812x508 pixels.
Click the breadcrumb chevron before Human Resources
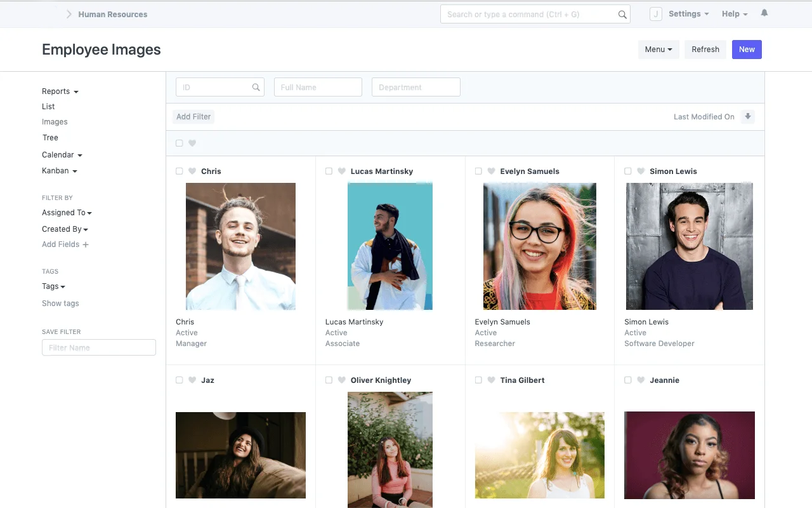coord(69,13)
